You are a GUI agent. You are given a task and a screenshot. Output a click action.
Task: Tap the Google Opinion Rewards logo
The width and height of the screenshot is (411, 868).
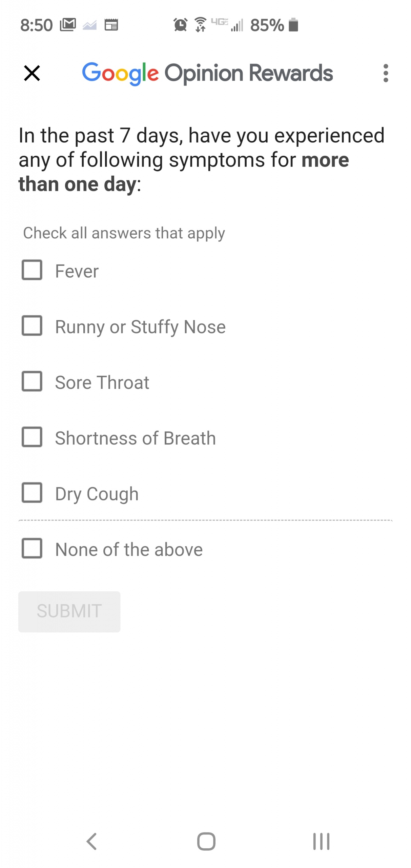[x=207, y=74]
